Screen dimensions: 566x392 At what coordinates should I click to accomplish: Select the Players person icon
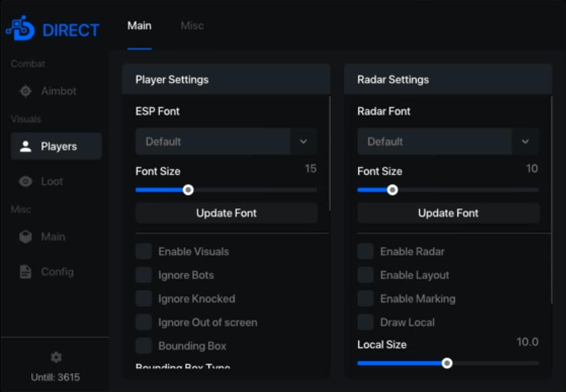pyautogui.click(x=25, y=147)
